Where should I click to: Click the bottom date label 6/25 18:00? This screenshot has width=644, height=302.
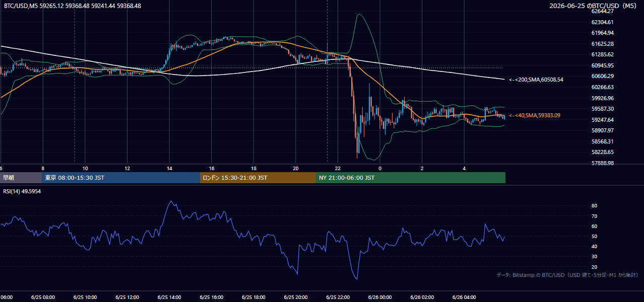pyautogui.click(x=253, y=297)
